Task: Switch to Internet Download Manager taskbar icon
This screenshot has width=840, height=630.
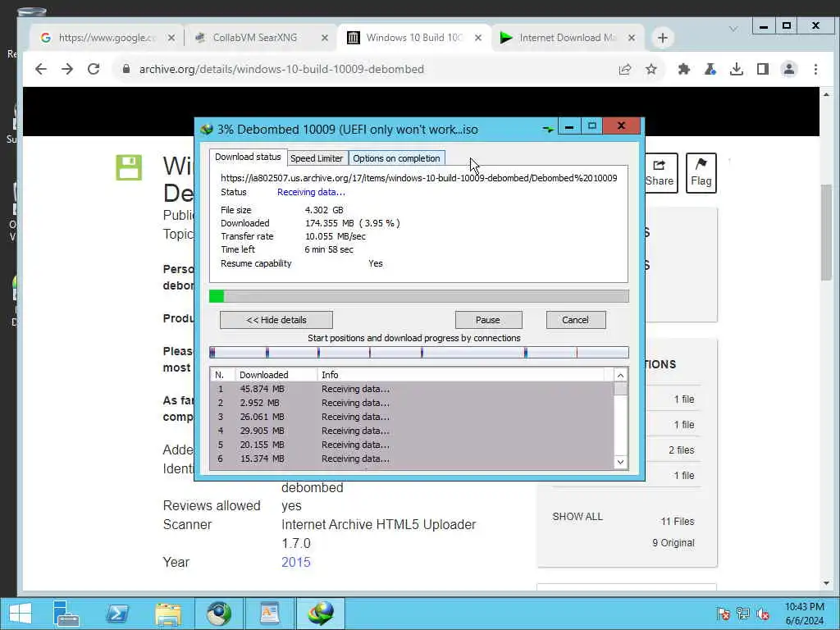Action: pyautogui.click(x=321, y=614)
